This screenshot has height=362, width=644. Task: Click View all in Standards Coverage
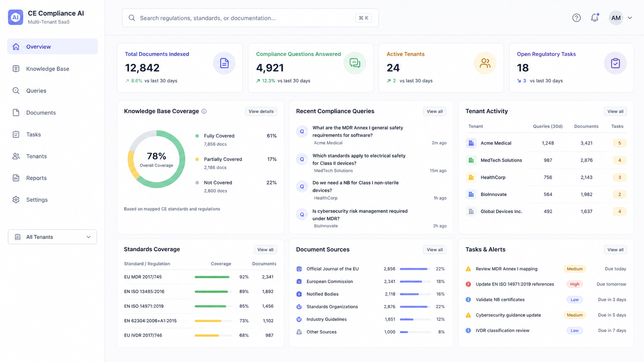(265, 250)
